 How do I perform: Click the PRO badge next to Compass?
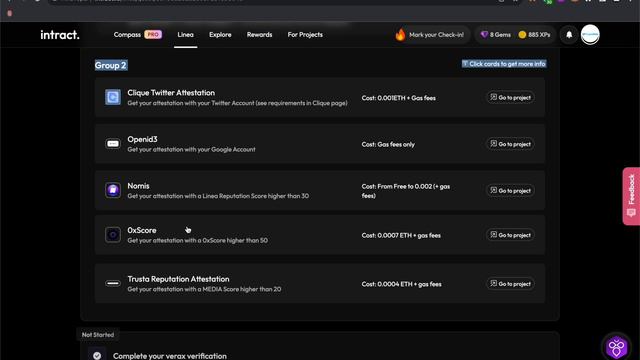(153, 35)
